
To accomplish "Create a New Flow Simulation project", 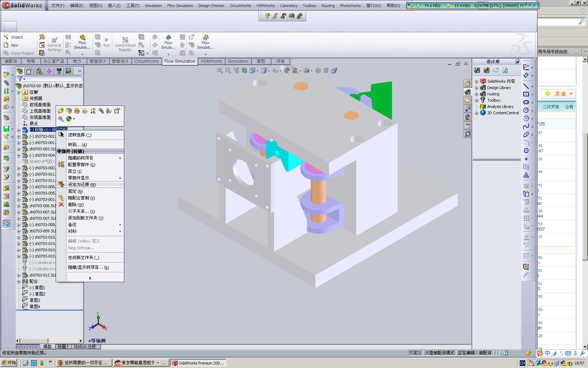I will (11, 45).
